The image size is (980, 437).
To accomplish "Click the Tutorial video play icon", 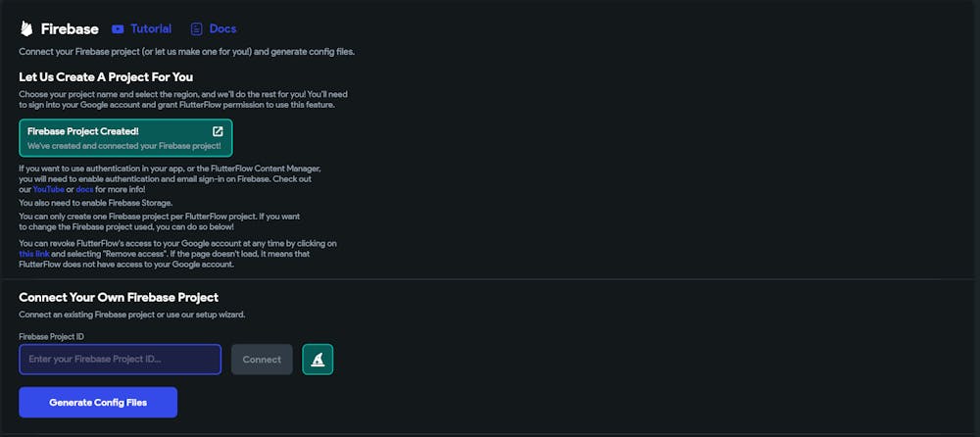I will click(x=118, y=29).
